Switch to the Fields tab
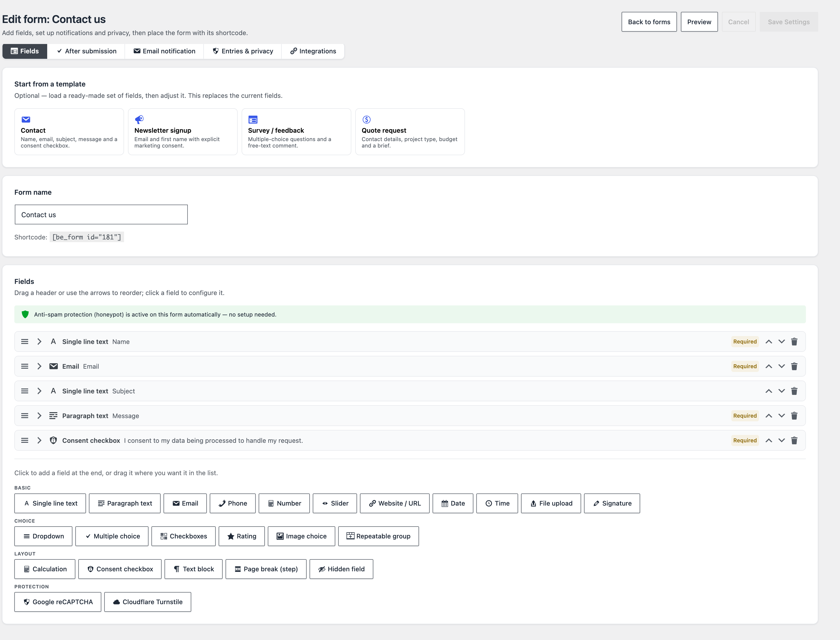This screenshot has height=640, width=840. 25,51
